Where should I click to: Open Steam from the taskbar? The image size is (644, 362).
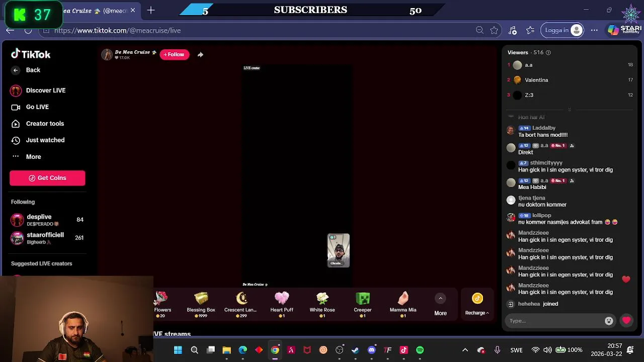tap(356, 350)
